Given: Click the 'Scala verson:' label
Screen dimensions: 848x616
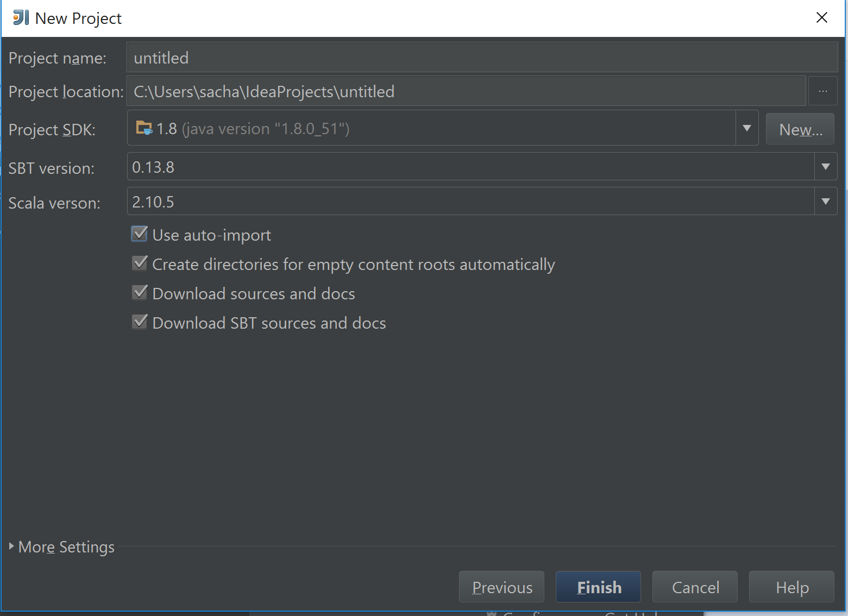Looking at the screenshot, I should pos(54,203).
